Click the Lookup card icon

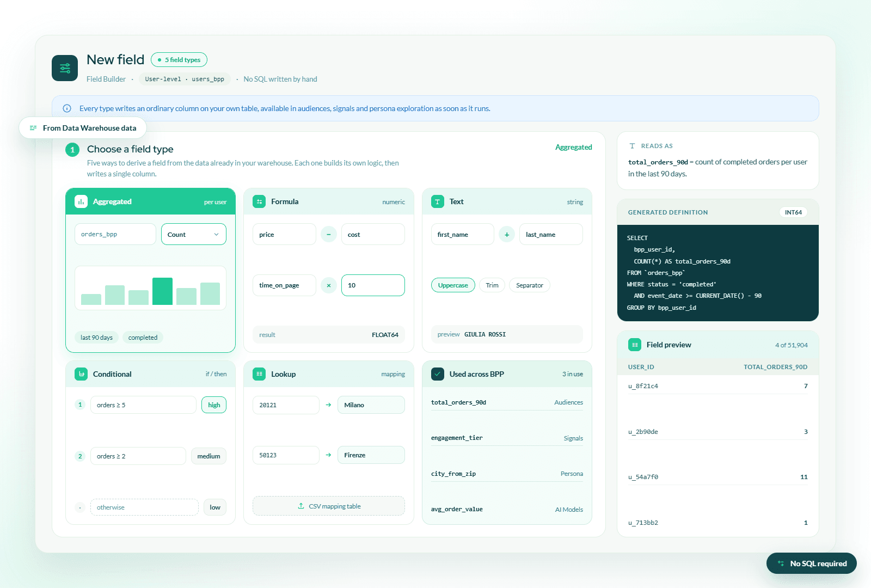point(259,374)
